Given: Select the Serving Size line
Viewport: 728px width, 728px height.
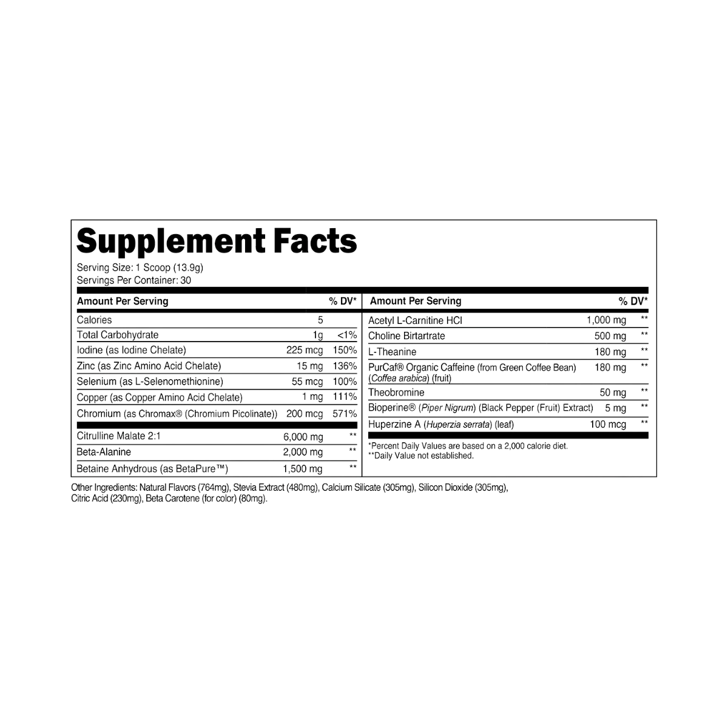Looking at the screenshot, I should point(139,268).
